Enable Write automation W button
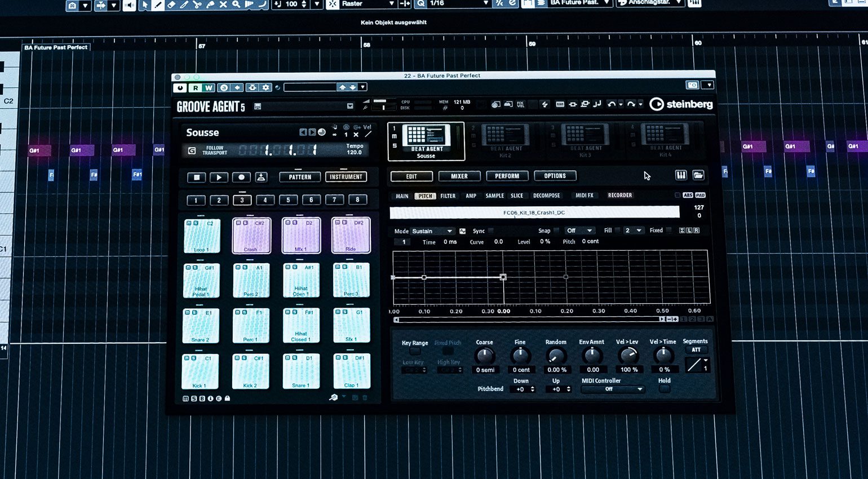Screen dimensions: 868x479 point(209,87)
